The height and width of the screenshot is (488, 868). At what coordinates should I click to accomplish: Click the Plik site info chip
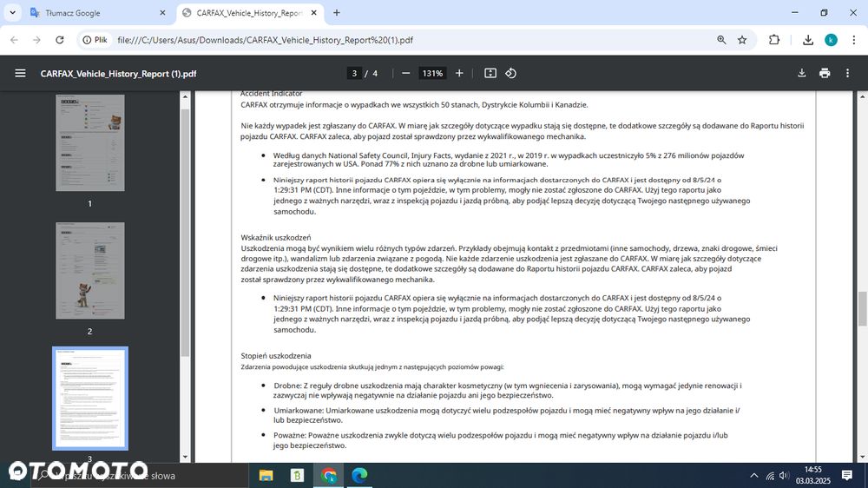coord(95,40)
